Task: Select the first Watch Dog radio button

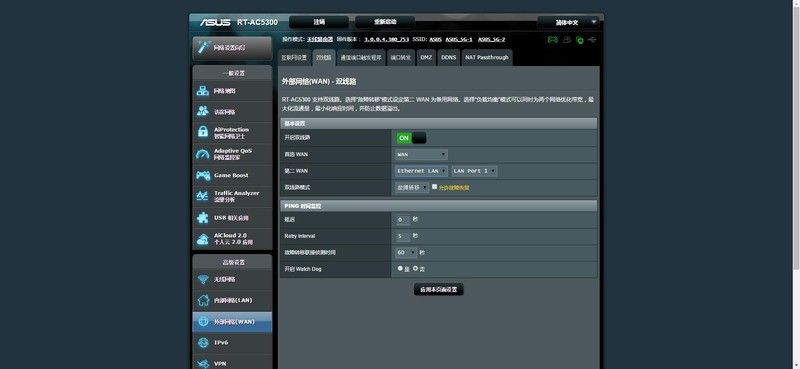Action: coord(400,268)
